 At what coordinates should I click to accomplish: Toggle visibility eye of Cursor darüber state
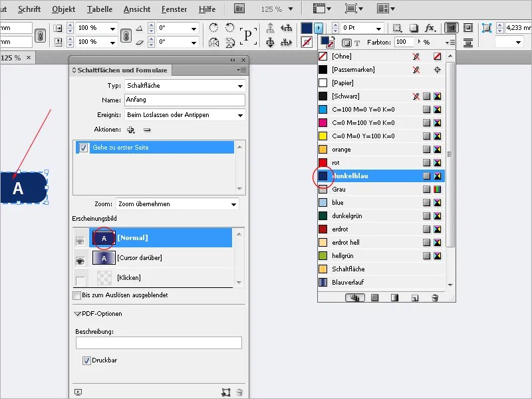(x=80, y=261)
